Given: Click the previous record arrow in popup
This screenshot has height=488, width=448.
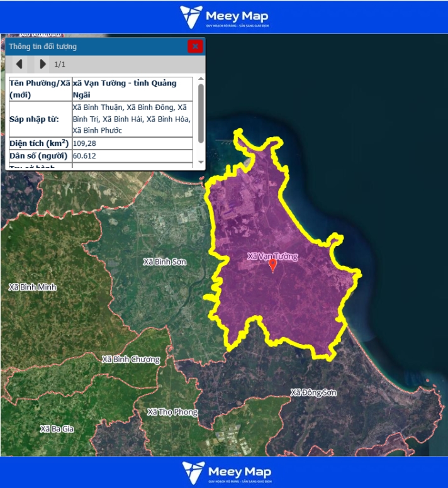Looking at the screenshot, I should click(x=20, y=64).
